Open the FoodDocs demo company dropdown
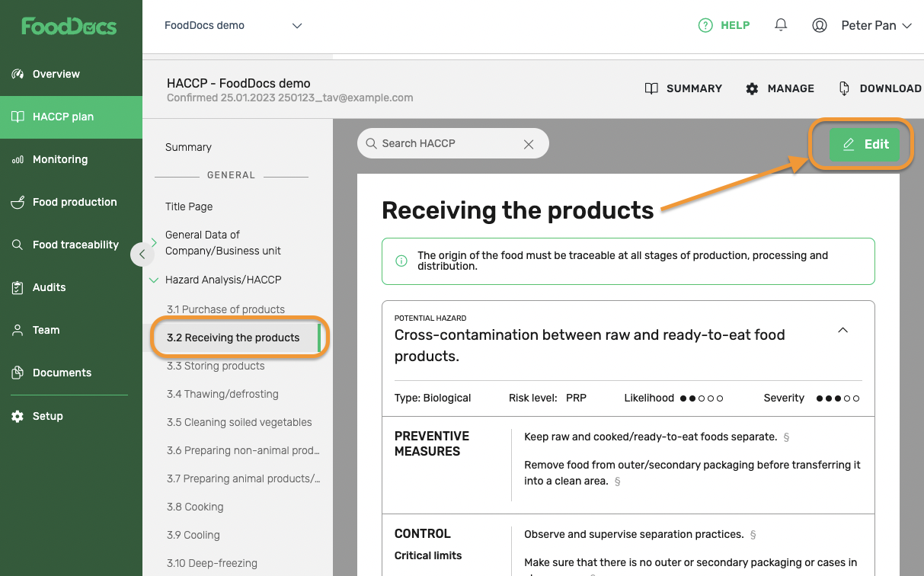The width and height of the screenshot is (924, 576). point(233,25)
